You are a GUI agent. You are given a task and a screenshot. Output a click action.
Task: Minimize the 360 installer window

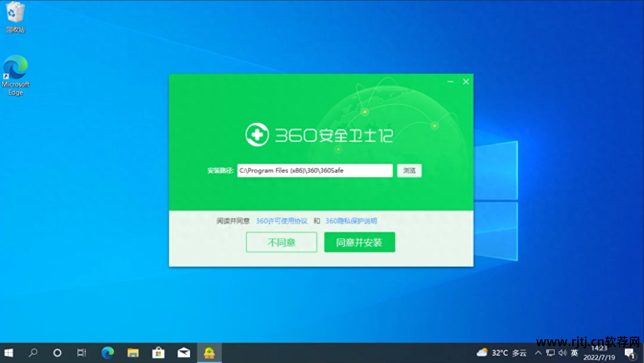point(450,81)
